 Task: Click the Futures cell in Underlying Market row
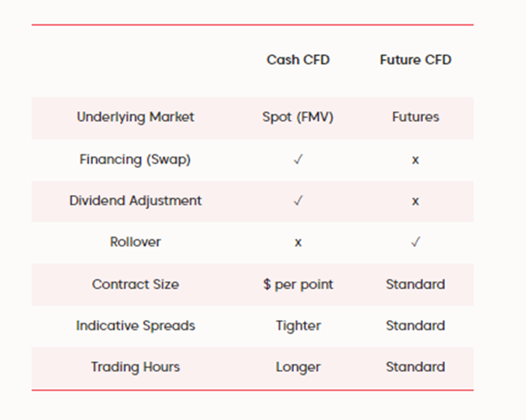415,117
